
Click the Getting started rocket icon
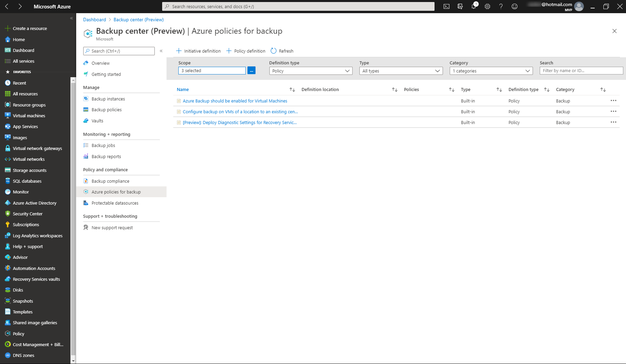pos(86,74)
